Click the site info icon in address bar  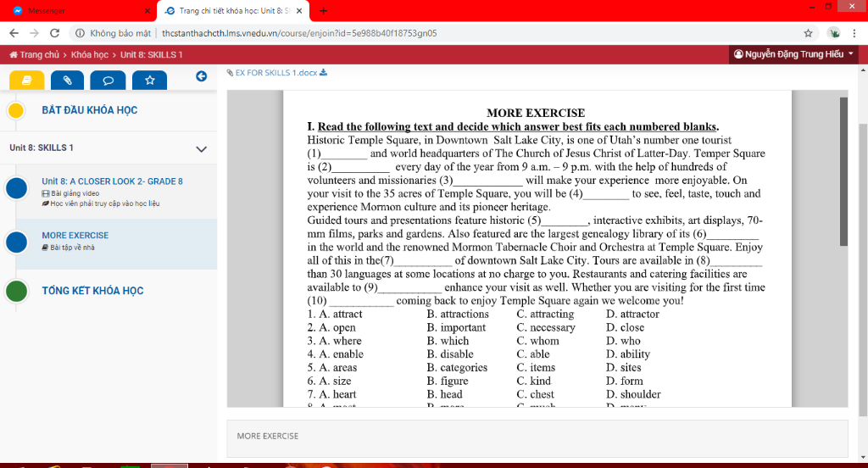(x=81, y=33)
